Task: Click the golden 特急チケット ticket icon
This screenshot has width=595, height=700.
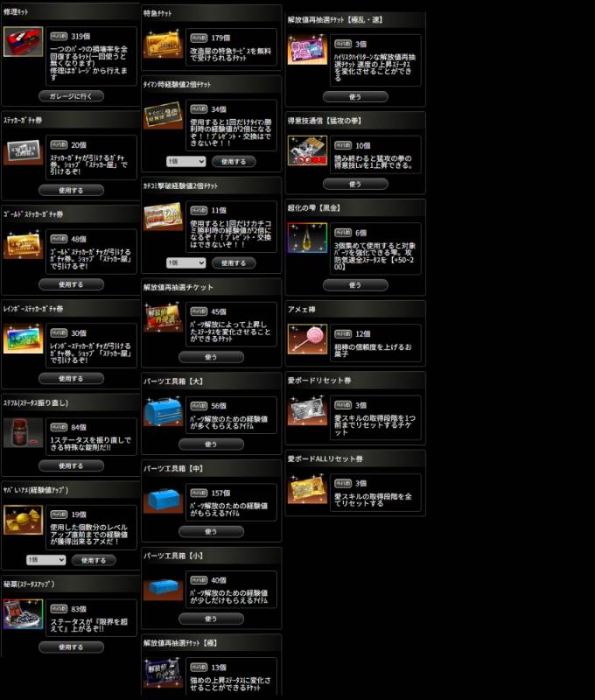Action: click(163, 44)
